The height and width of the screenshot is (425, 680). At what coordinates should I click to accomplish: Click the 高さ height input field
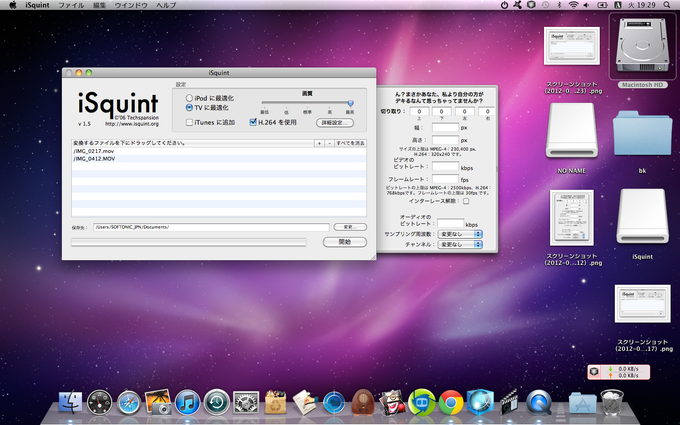(x=445, y=140)
